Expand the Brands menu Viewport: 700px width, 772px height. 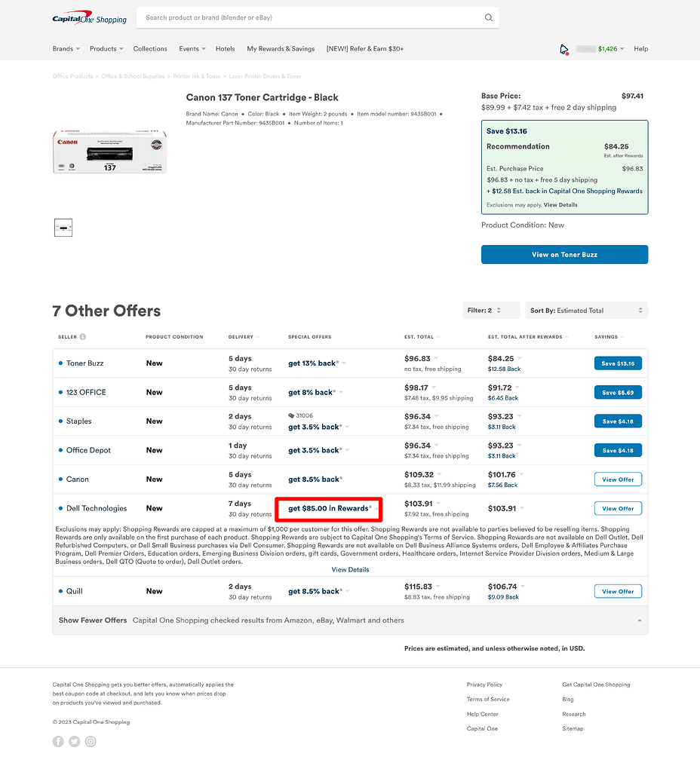[x=66, y=49]
